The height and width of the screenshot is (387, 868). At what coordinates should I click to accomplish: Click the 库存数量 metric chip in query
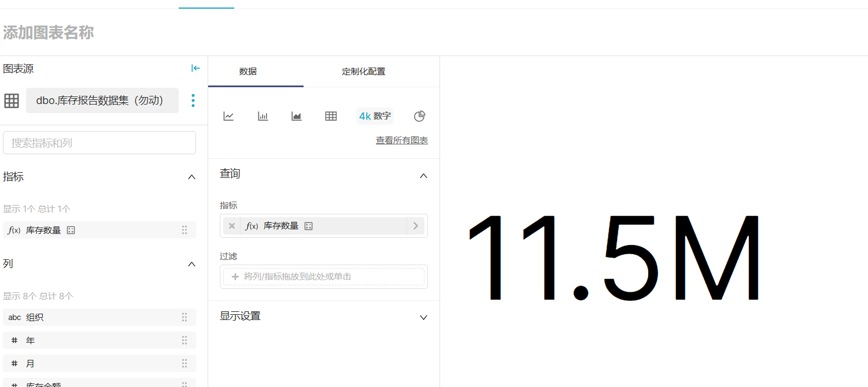[x=324, y=226]
